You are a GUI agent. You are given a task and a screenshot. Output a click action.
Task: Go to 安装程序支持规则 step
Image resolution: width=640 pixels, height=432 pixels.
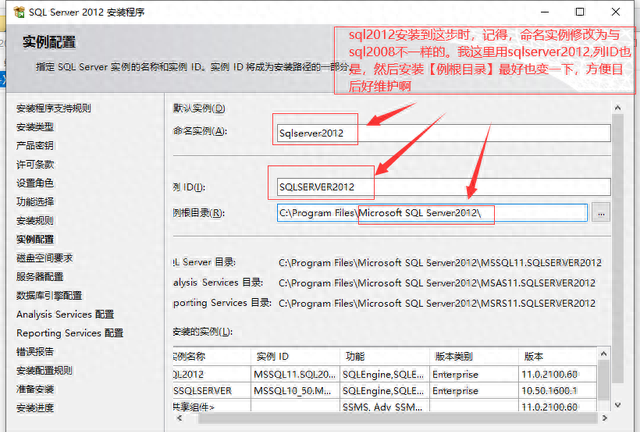[x=53, y=108]
